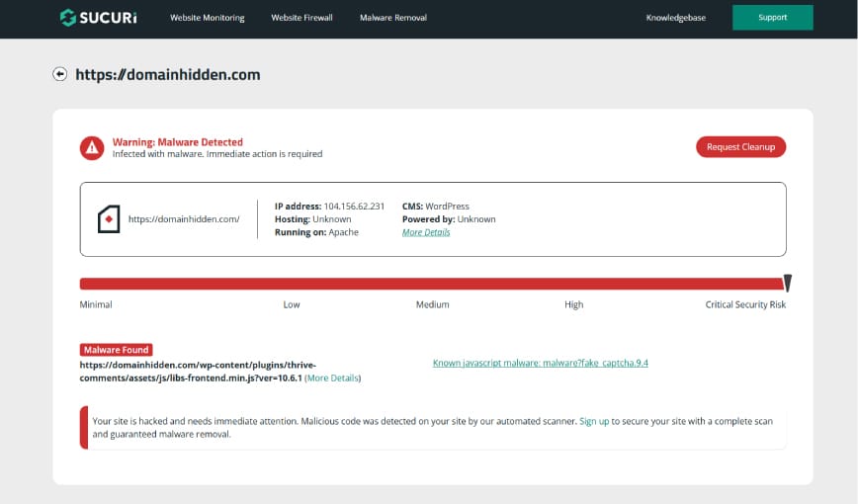Click the Request Cleanup button
Screen dimensions: 858x504
741,146
